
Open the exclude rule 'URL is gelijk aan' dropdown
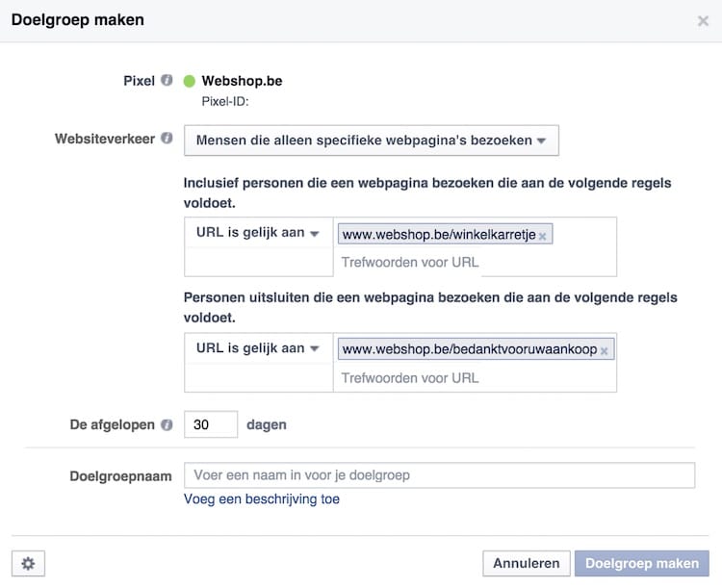point(258,348)
